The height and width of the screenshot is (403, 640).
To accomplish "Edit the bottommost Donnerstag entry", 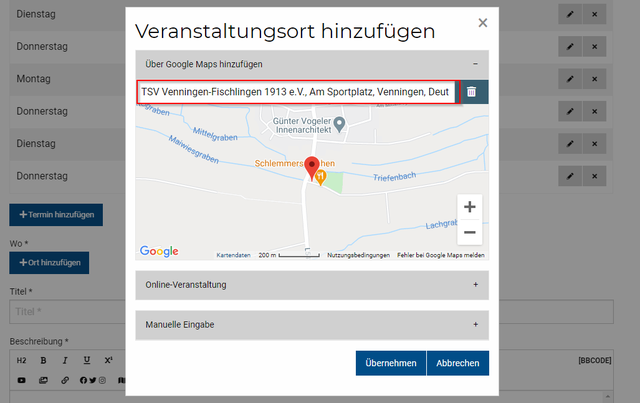I will [570, 176].
